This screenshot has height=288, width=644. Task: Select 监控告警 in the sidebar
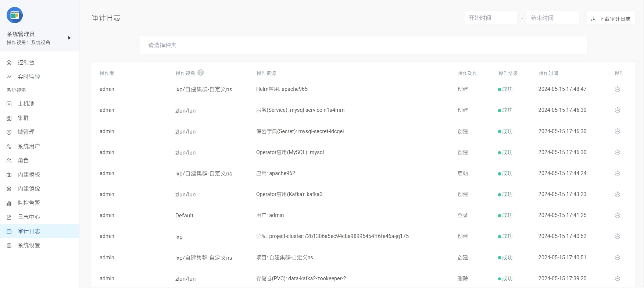click(x=29, y=203)
